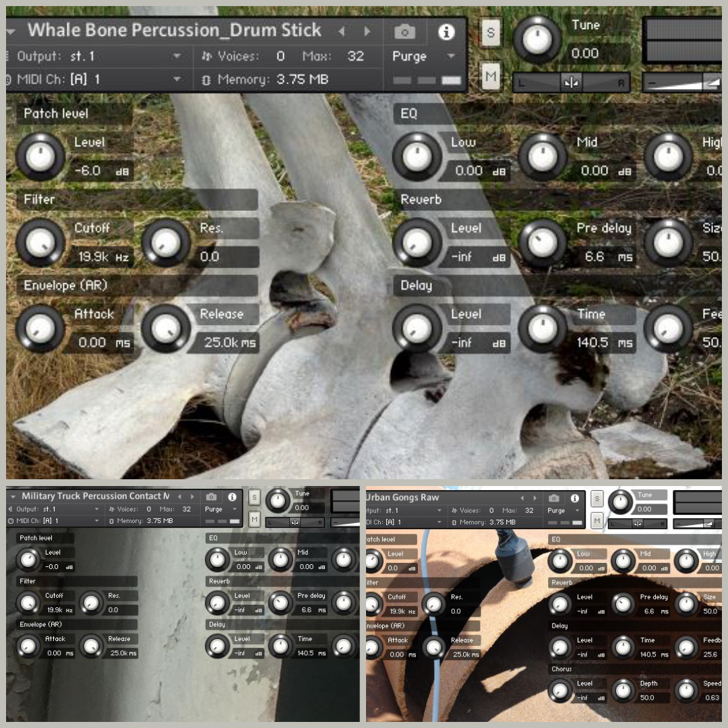Select the Whale Bone Percussion_Drum Stick instrument title
Screen dimensions: 728x728
(x=174, y=30)
